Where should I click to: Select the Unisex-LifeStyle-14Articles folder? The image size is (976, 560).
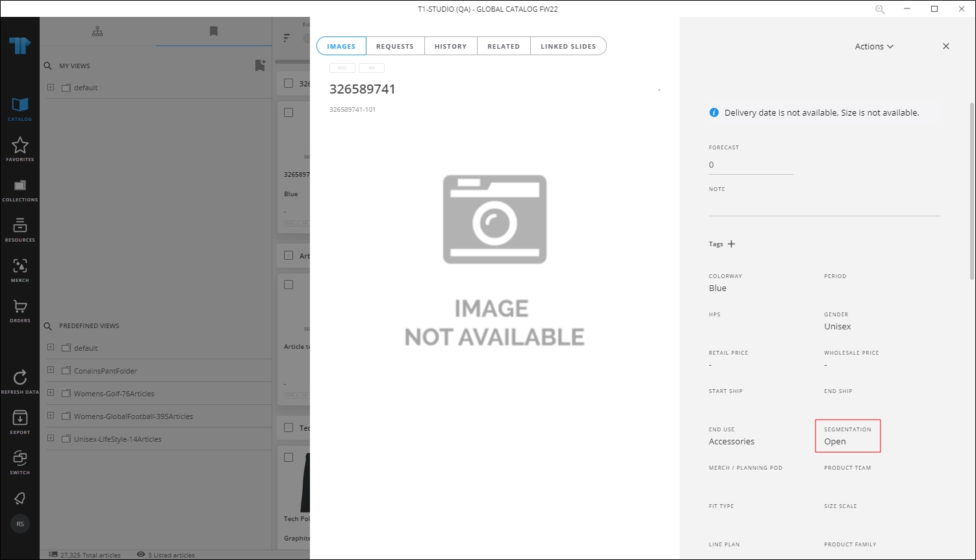pyautogui.click(x=117, y=439)
